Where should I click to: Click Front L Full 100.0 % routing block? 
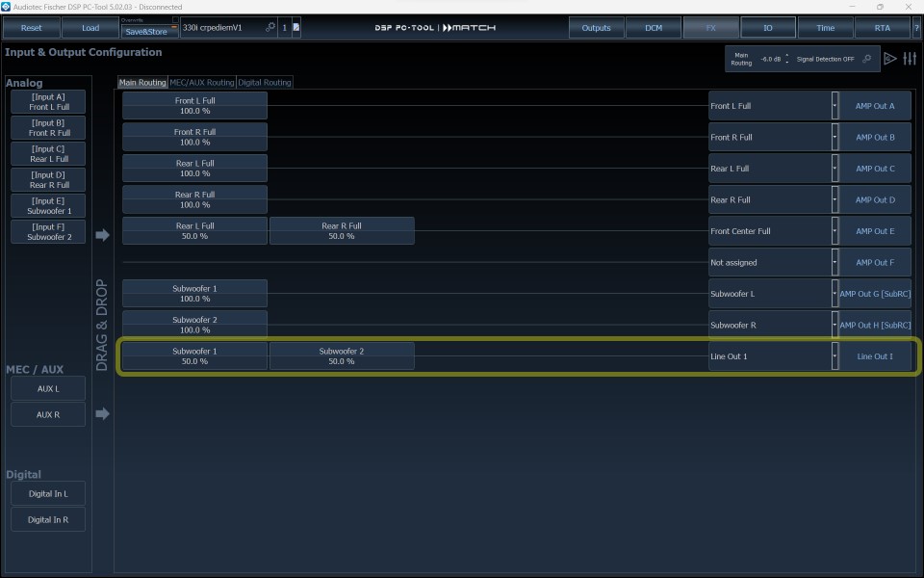pyautogui.click(x=194, y=106)
